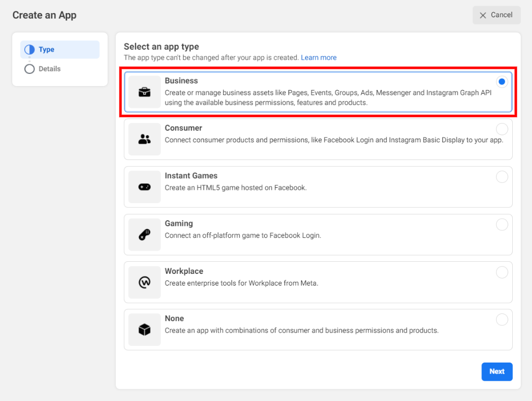Go to the Details step label
The height and width of the screenshot is (401, 532).
(x=50, y=69)
